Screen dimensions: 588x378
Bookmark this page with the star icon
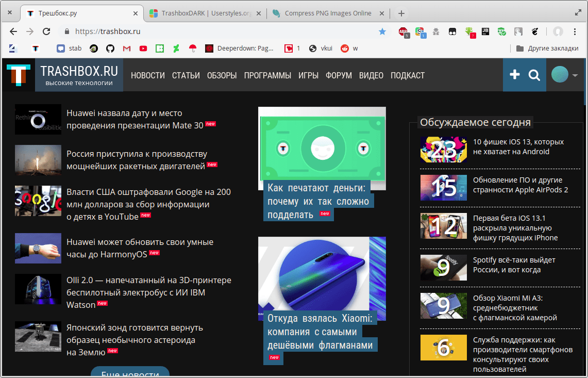(x=382, y=31)
